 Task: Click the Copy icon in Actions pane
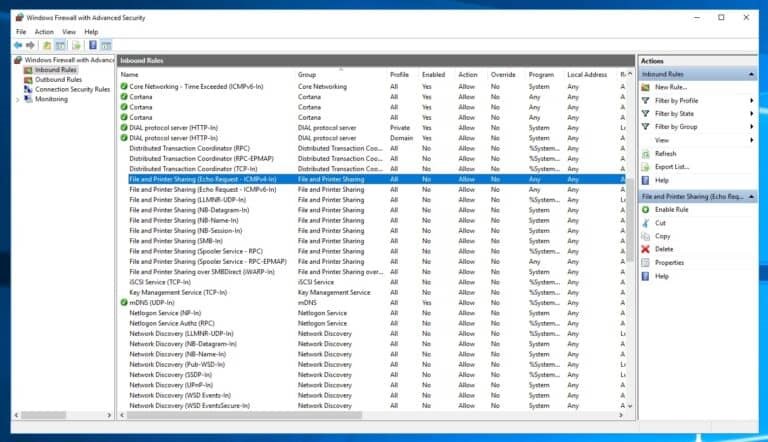646,236
